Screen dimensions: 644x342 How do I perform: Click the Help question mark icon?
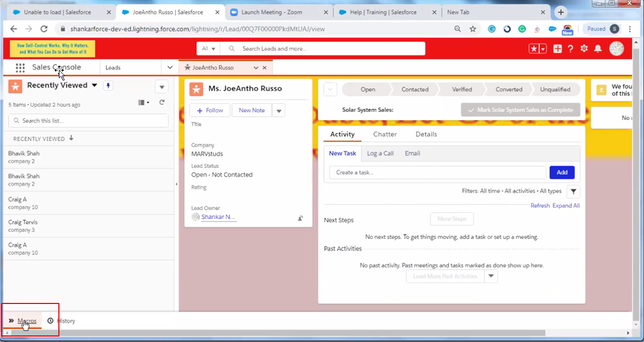571,48
